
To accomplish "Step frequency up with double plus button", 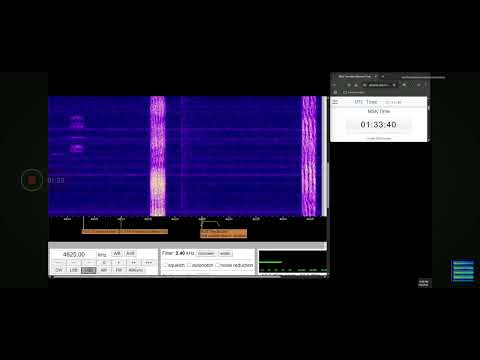I will [x=134, y=262].
